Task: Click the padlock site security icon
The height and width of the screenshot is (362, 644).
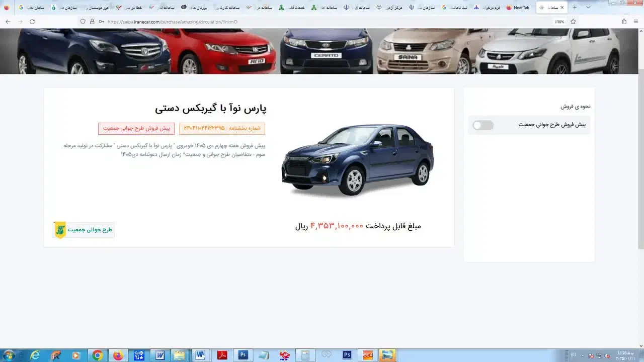Action: pyautogui.click(x=92, y=22)
